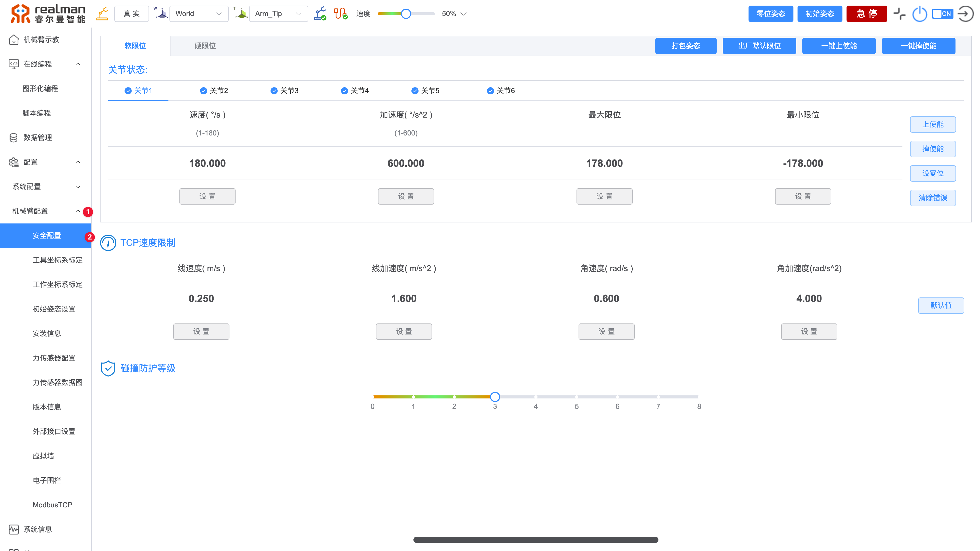Expand the 系统配置 submenu chevron
This screenshot has height=551, width=980.
[78, 187]
